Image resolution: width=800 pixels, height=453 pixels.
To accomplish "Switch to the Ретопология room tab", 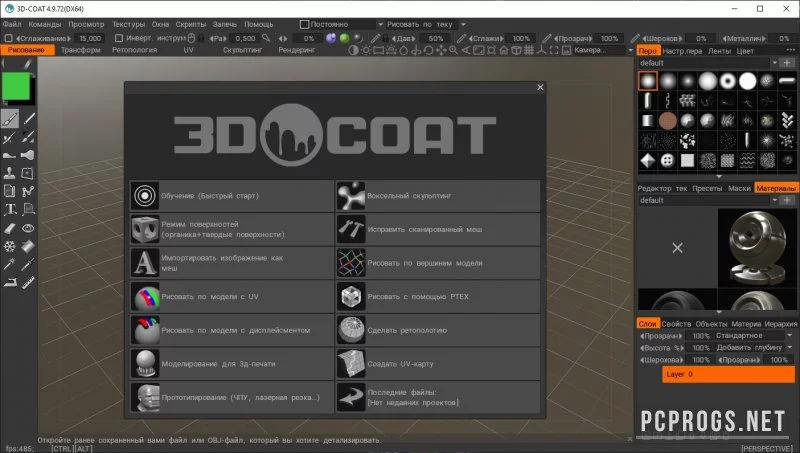I will point(135,50).
